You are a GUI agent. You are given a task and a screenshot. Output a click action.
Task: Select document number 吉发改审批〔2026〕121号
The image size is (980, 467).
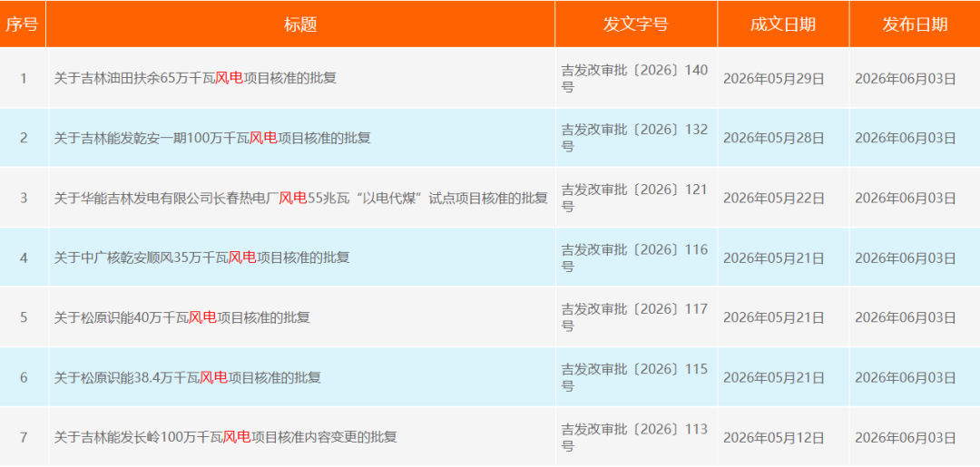tap(635, 198)
